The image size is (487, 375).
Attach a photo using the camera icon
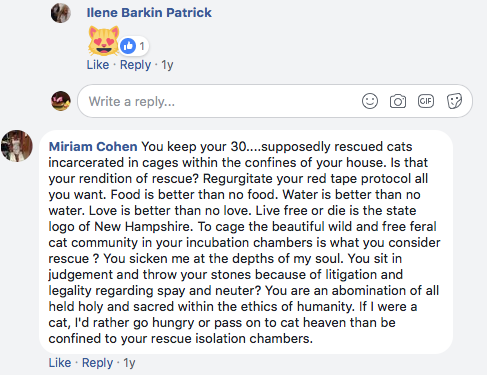pyautogui.click(x=398, y=101)
